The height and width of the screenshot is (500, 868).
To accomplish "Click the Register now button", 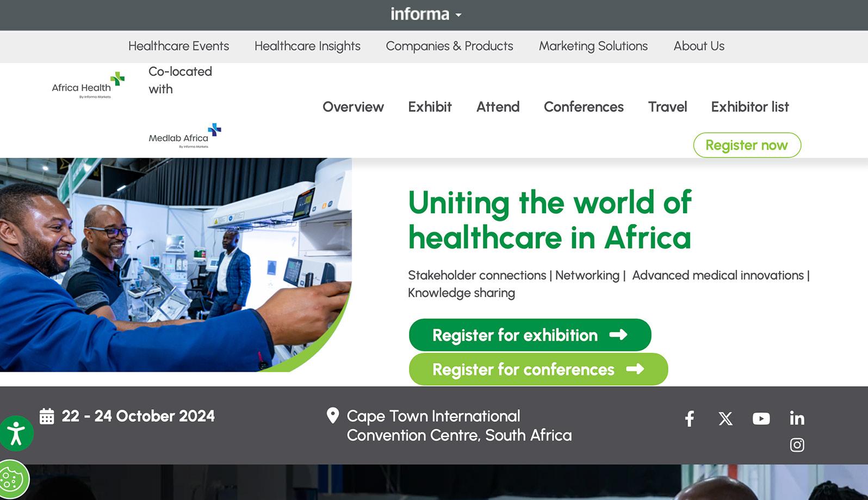I will [x=747, y=145].
